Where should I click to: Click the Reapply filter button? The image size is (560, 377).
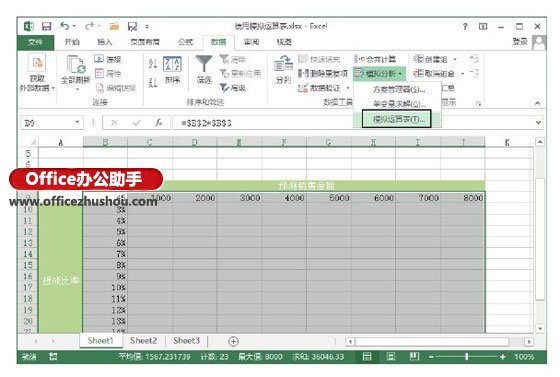[x=240, y=74]
